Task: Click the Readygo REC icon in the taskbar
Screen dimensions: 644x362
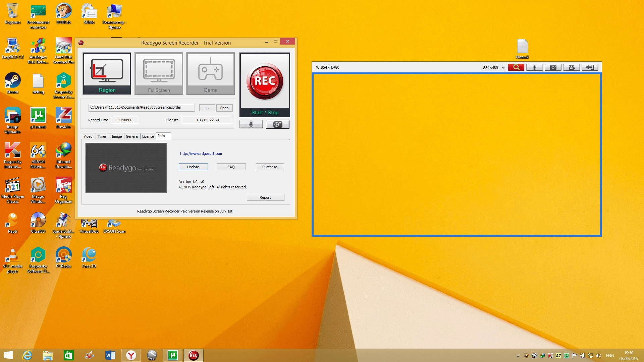Action: [194, 355]
